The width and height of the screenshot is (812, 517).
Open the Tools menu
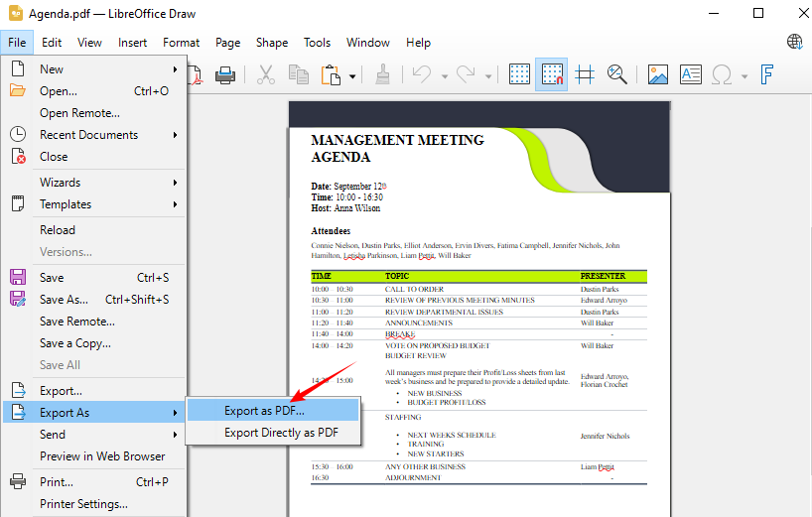(x=317, y=43)
